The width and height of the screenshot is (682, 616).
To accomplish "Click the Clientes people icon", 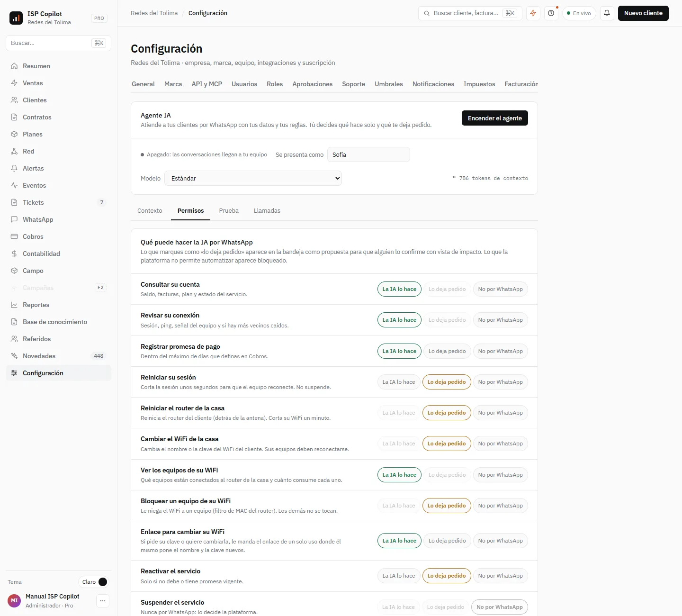I will (14, 100).
